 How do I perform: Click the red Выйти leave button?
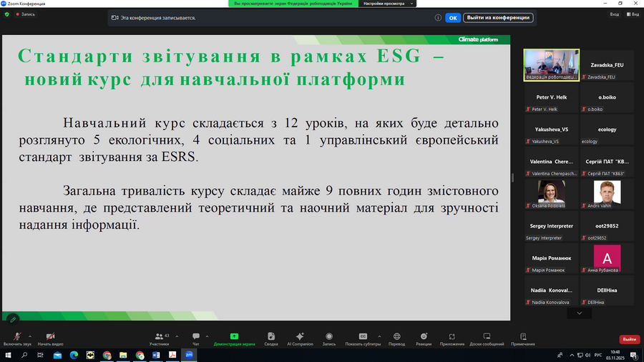pos(629,339)
